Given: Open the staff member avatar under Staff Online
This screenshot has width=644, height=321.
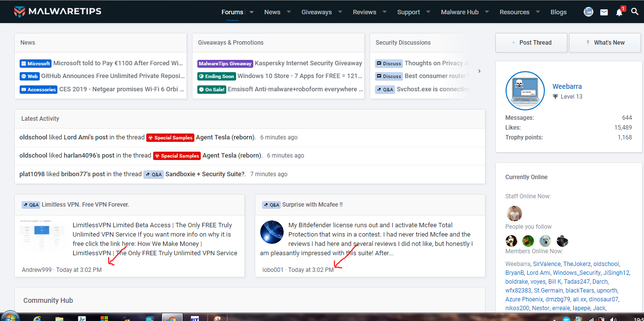Looking at the screenshot, I should 514,214.
